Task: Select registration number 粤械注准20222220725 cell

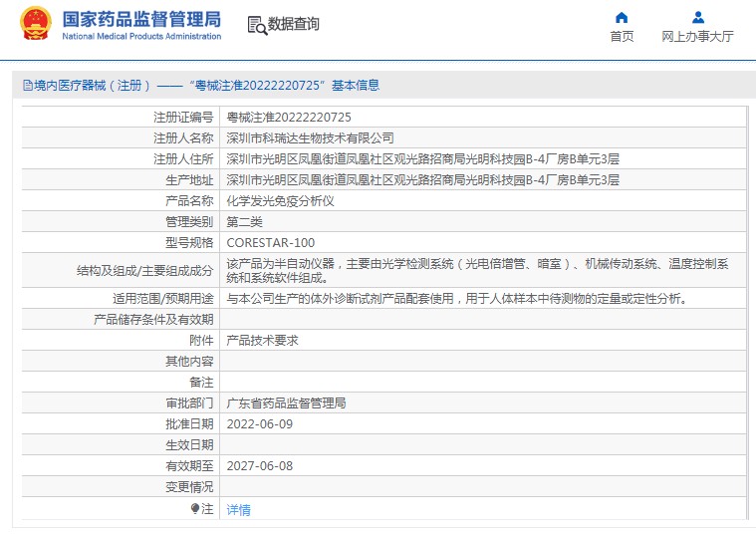Action: coord(289,118)
